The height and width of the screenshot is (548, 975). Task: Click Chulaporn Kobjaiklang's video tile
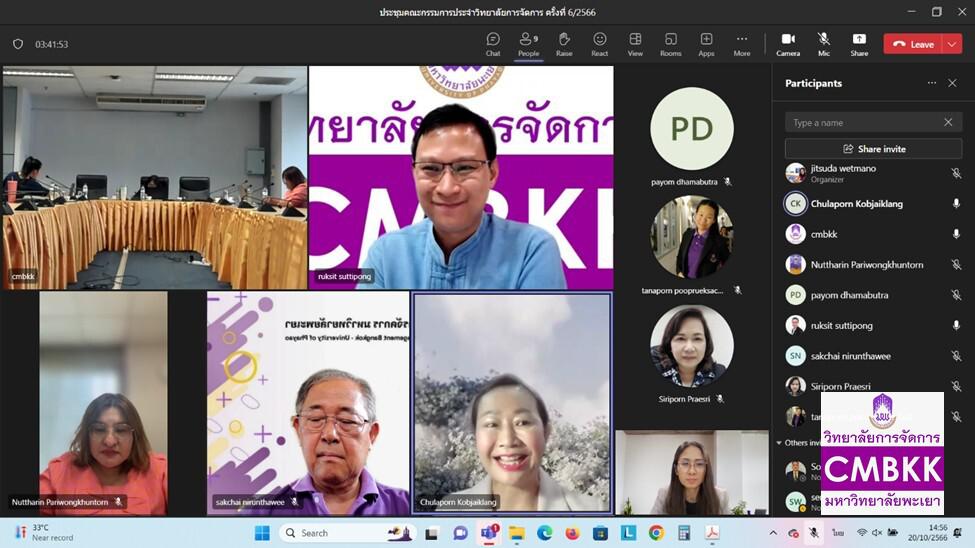(x=512, y=403)
